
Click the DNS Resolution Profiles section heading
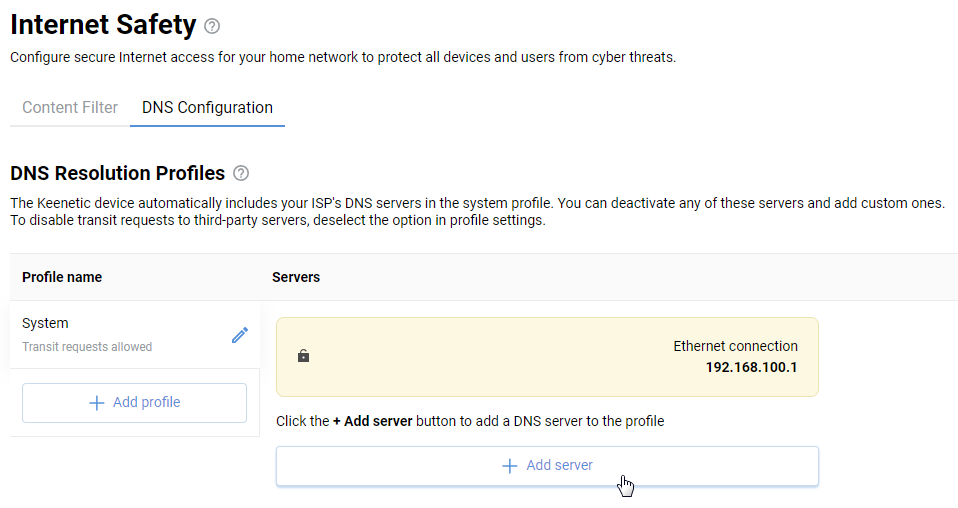117,173
